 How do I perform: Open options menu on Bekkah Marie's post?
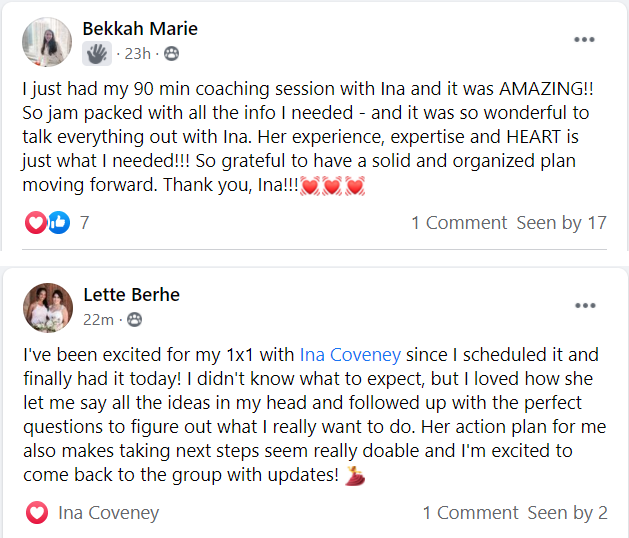pyautogui.click(x=584, y=40)
